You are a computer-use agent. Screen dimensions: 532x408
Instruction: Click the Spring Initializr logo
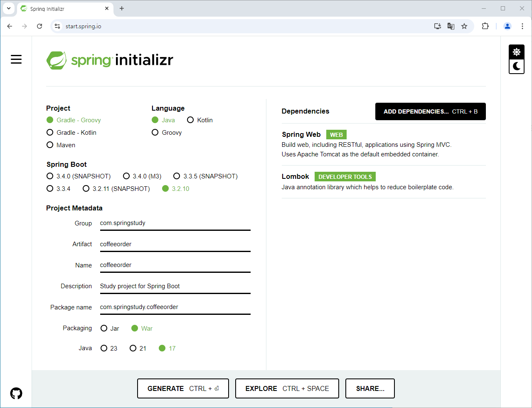pos(110,60)
